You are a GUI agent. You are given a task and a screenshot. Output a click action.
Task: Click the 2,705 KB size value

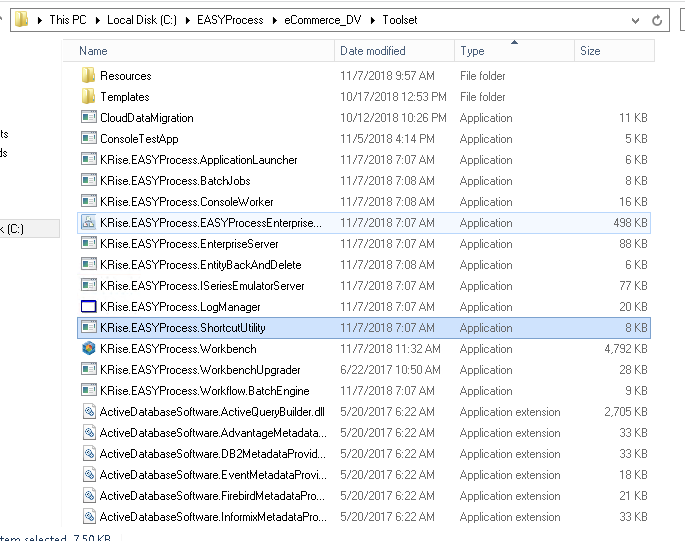(626, 412)
